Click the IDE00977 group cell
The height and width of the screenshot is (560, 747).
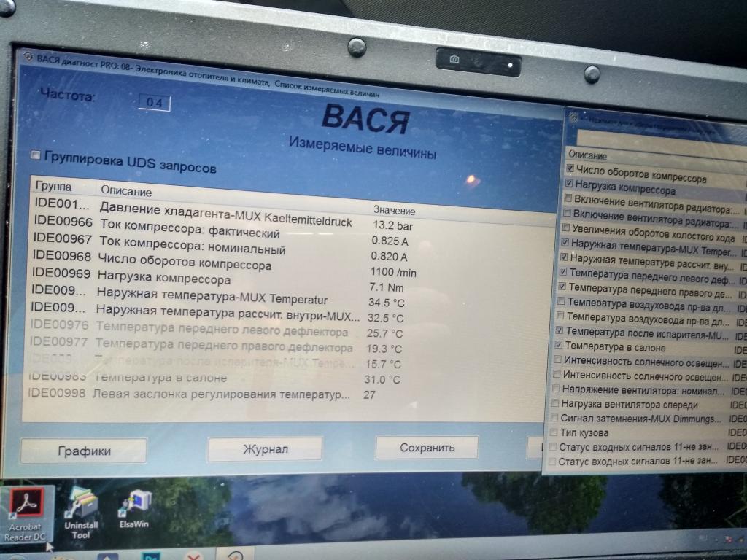tap(58, 341)
